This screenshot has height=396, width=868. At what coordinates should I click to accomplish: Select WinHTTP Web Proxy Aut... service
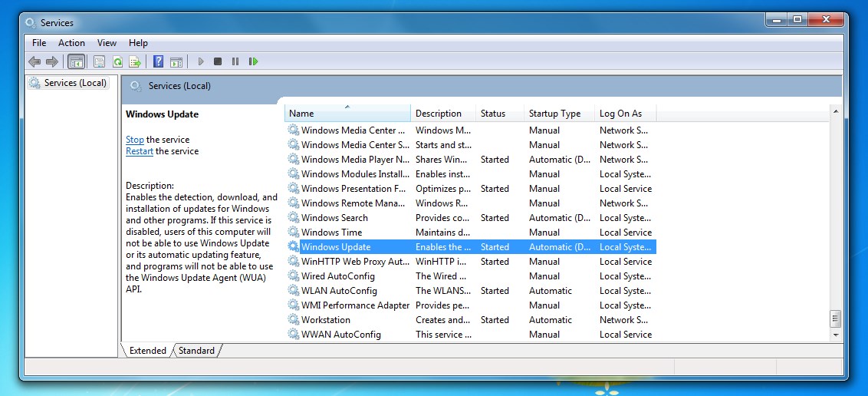(355, 262)
